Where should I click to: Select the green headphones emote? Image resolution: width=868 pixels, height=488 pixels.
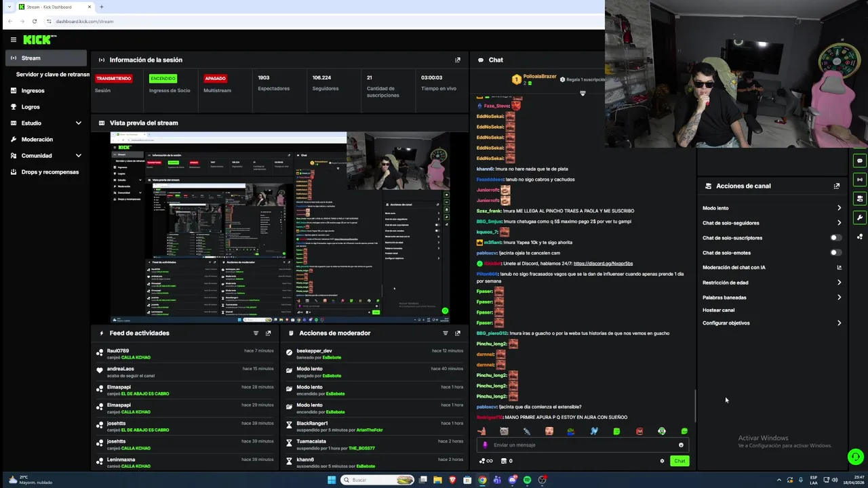coord(662,431)
